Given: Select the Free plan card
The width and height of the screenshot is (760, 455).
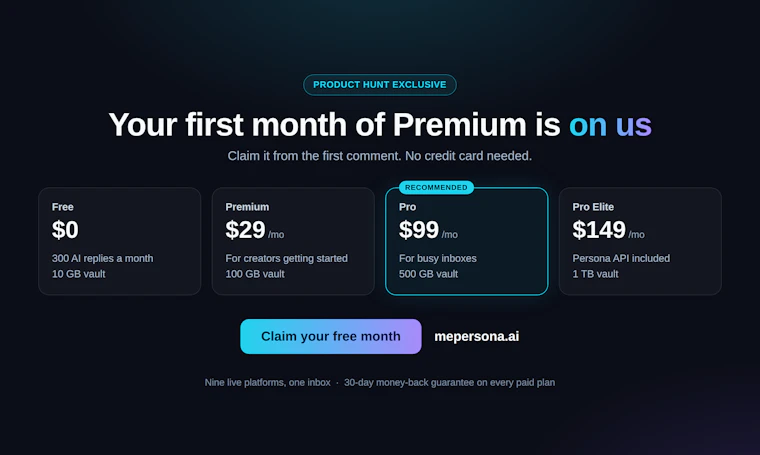Looking at the screenshot, I should pyautogui.click(x=120, y=241).
